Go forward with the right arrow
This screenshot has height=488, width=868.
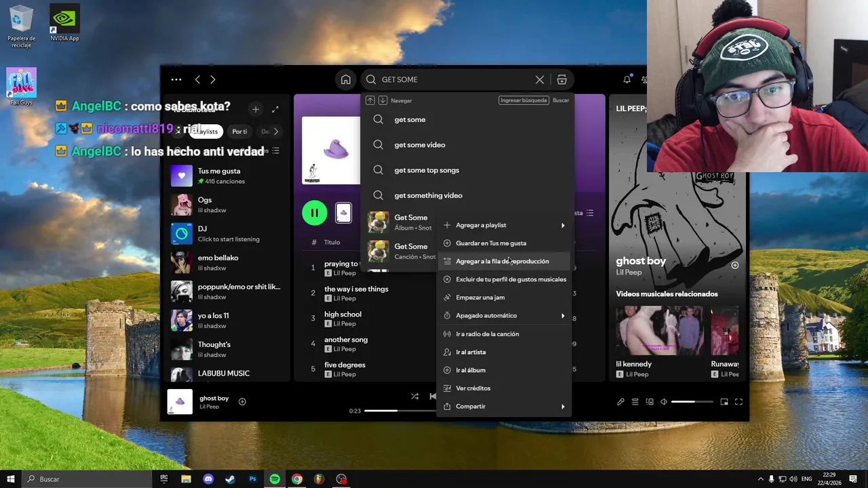tap(212, 79)
